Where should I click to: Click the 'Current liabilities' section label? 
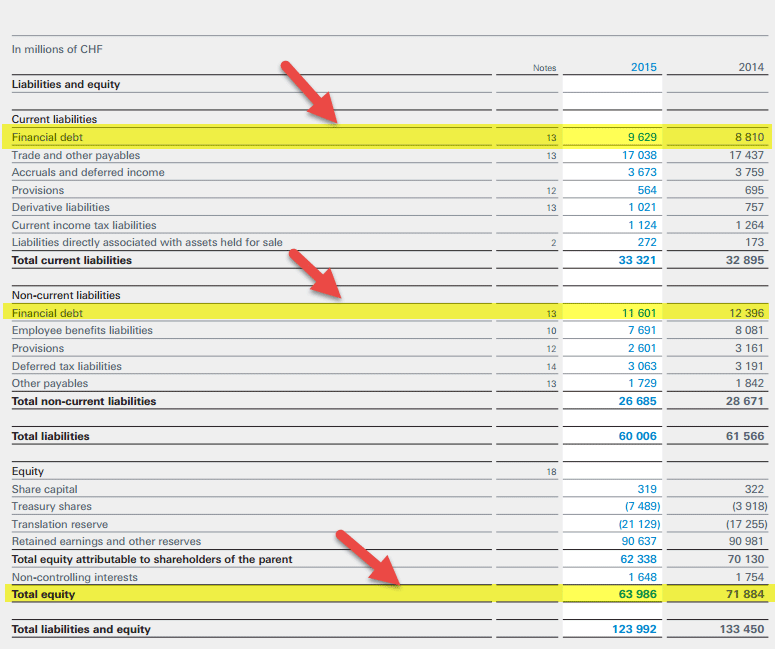click(54, 119)
